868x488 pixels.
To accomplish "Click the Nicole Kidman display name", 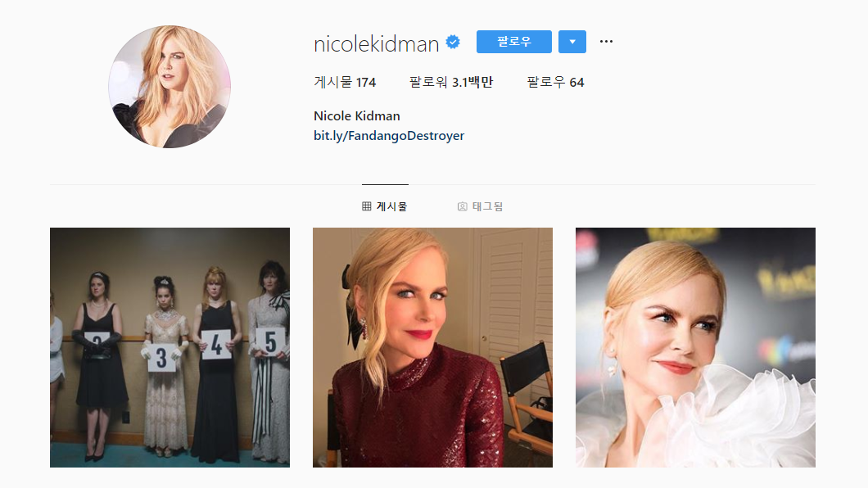I will tap(356, 116).
